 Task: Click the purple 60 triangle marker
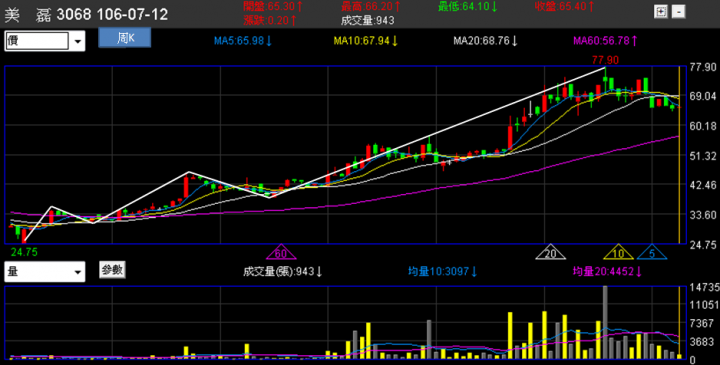pyautogui.click(x=281, y=253)
